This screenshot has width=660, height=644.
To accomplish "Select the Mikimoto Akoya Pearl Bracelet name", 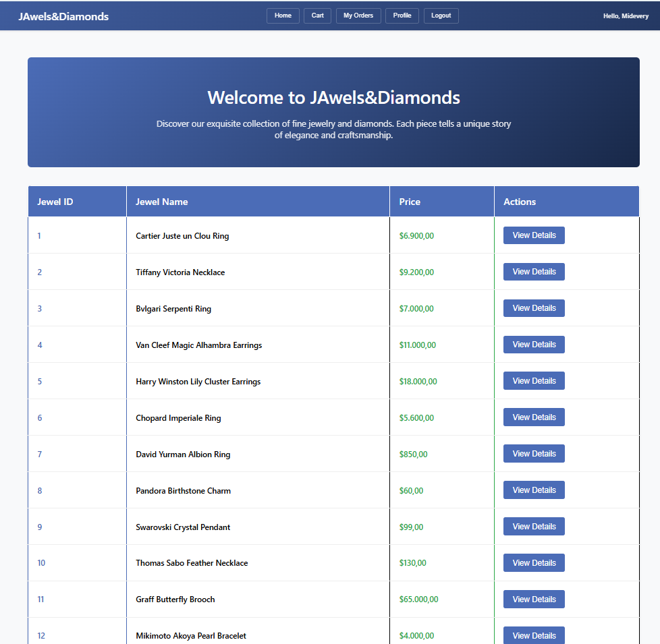I will tap(191, 636).
